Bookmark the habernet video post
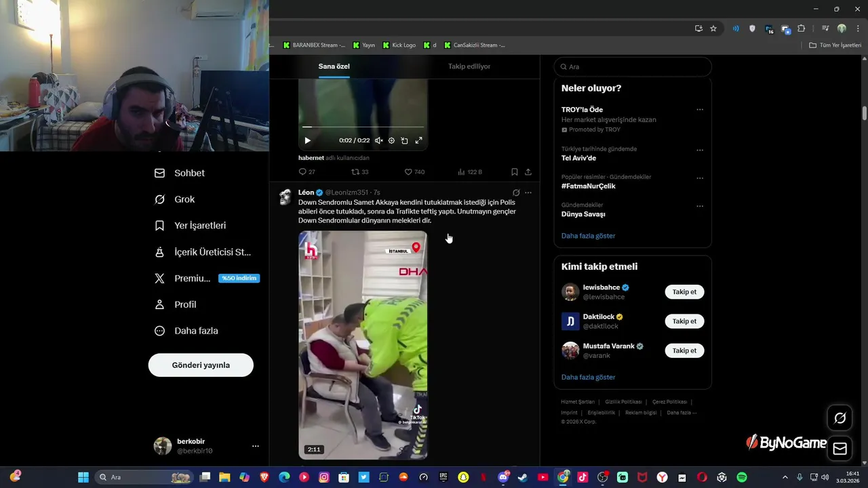Screen dimensions: 868x488 [514, 172]
